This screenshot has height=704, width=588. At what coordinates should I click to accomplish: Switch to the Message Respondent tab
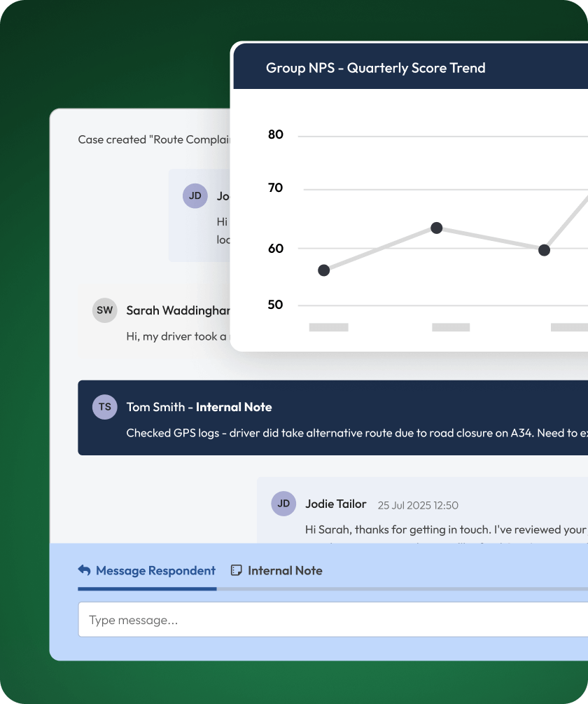155,570
